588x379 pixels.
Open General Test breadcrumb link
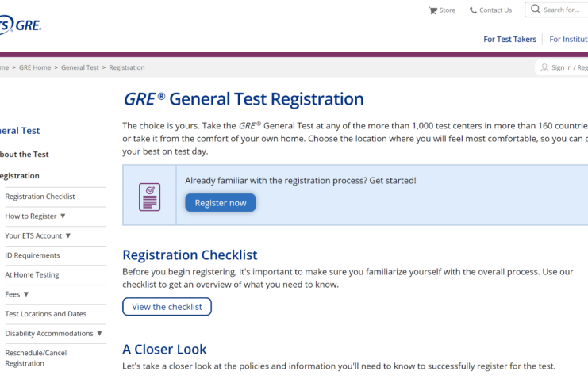click(80, 67)
